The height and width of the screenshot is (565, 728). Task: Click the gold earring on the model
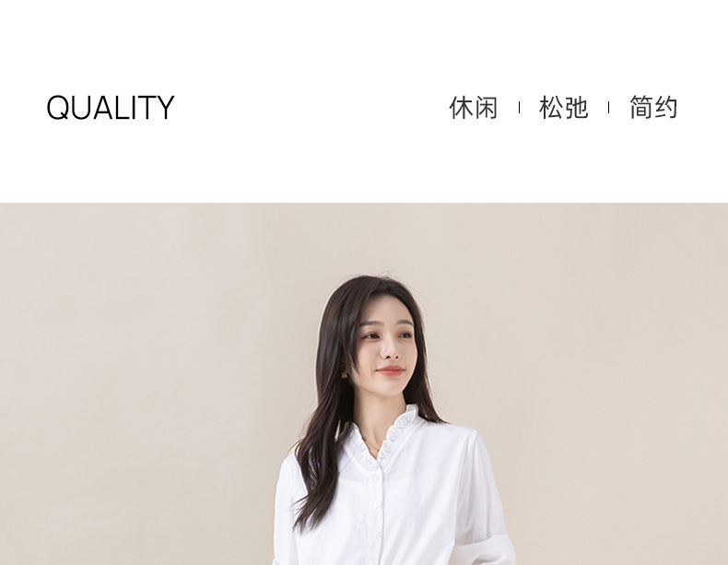[x=344, y=374]
